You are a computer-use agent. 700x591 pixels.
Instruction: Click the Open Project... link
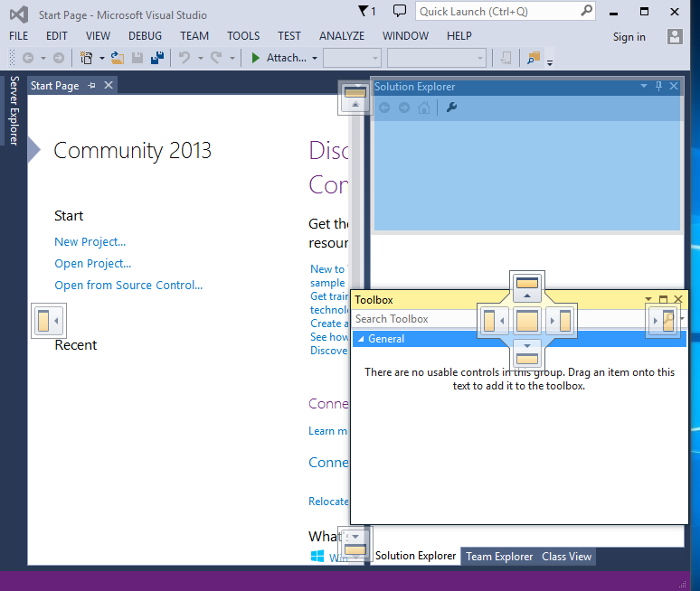[93, 264]
